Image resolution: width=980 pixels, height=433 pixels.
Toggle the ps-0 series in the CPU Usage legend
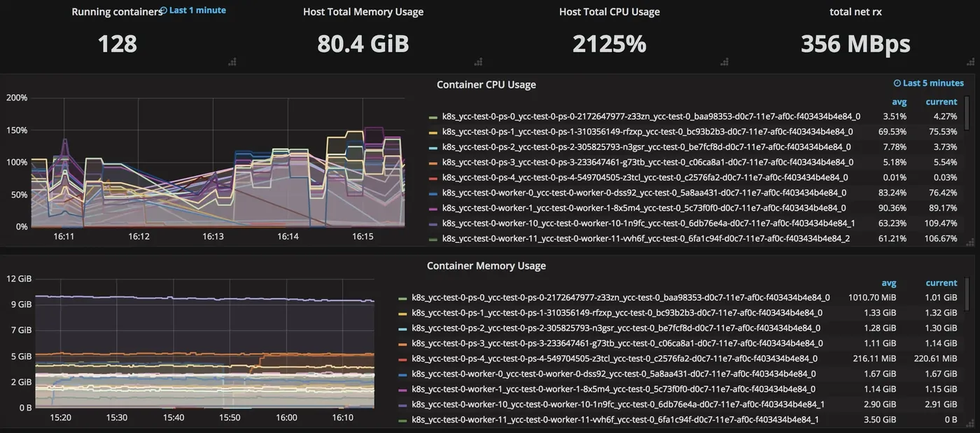click(x=651, y=117)
